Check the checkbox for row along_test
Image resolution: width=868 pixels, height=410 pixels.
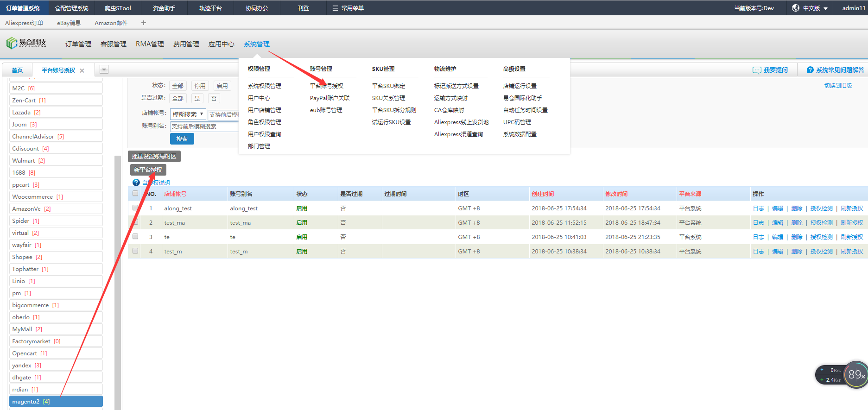coord(135,208)
